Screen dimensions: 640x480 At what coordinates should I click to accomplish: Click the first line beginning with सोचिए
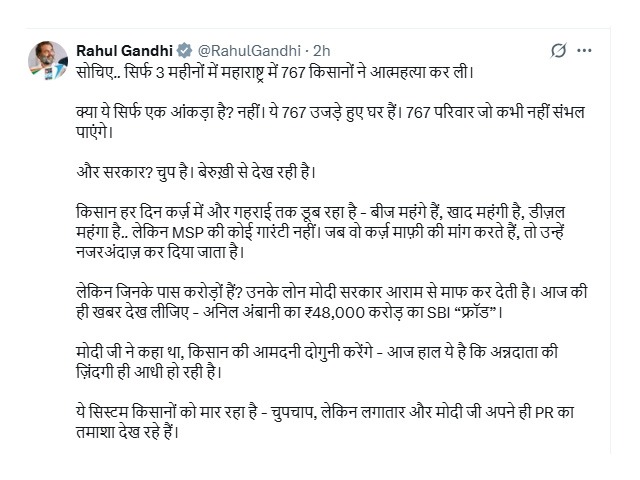coord(275,73)
